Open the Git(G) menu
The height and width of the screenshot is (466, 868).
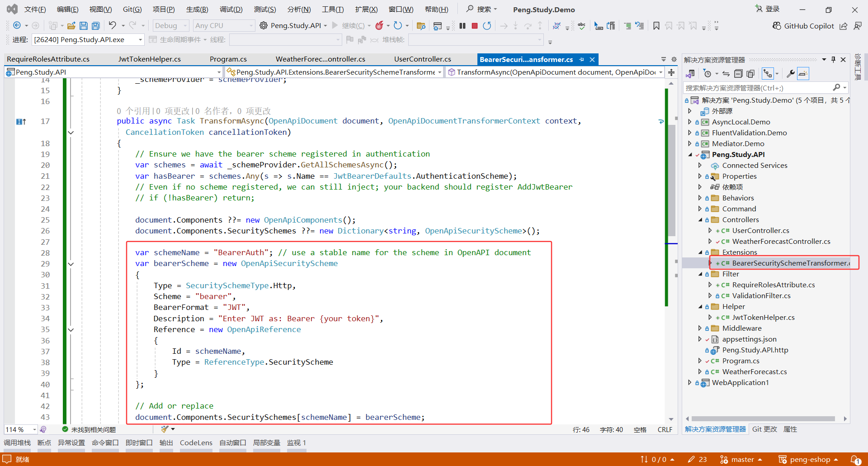(132, 10)
